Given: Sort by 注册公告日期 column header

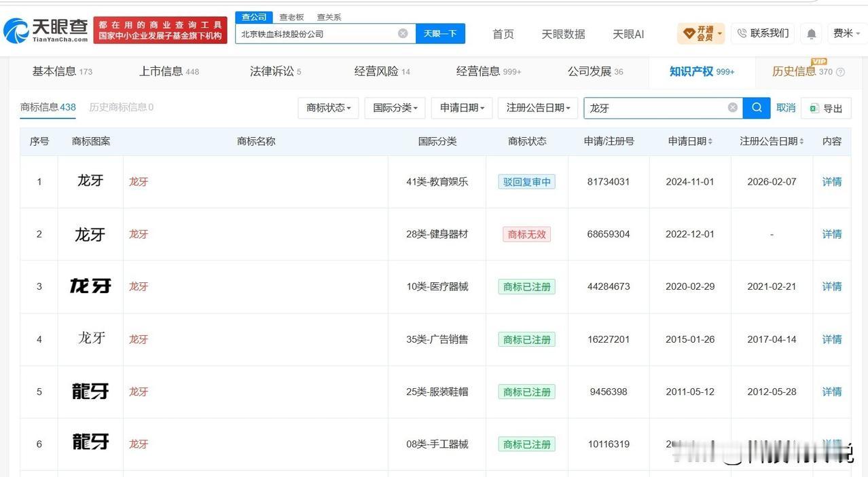Looking at the screenshot, I should point(772,141).
